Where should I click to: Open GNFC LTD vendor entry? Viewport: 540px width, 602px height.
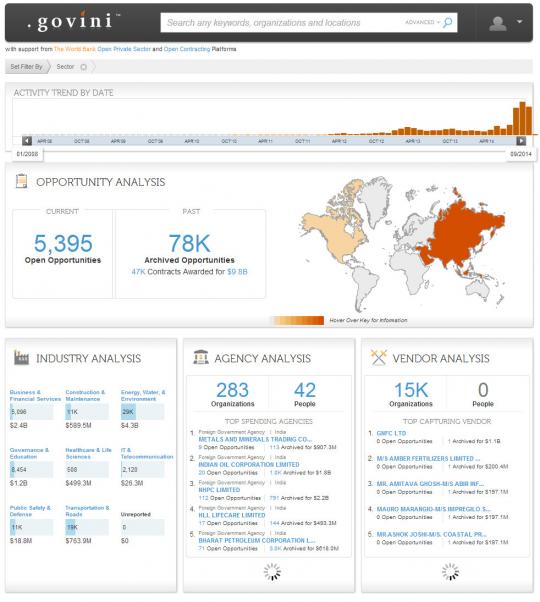391,433
